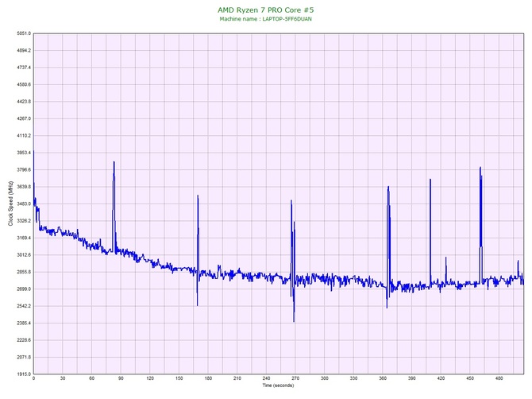
Task: Click the 450 tick on time axis
Action: tap(470, 378)
